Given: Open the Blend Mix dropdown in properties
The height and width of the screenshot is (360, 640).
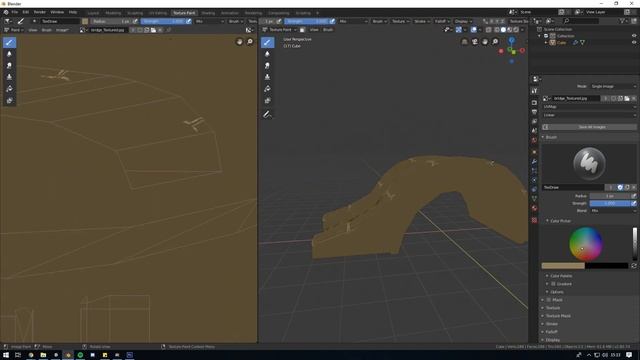Looking at the screenshot, I should point(613,211).
